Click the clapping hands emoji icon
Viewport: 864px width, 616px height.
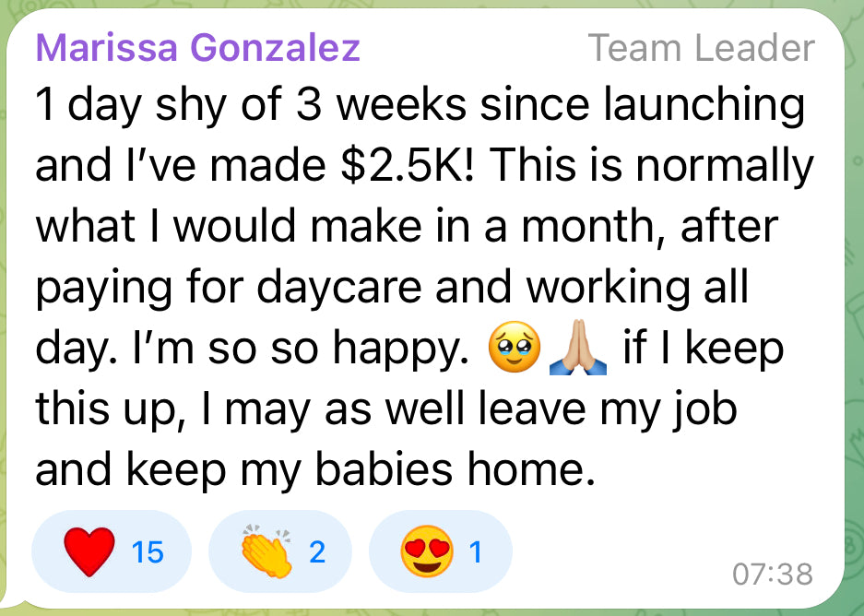click(266, 551)
